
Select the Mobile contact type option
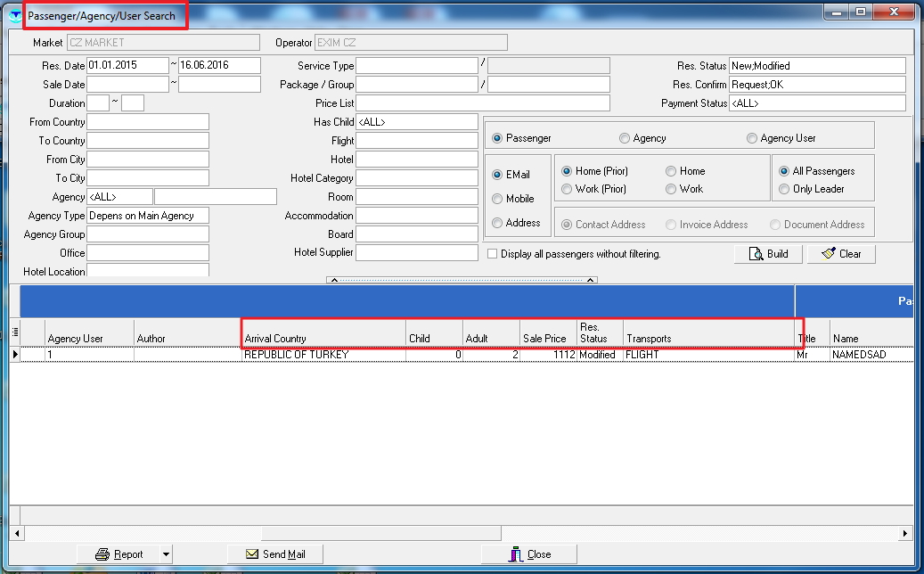pyautogui.click(x=497, y=199)
